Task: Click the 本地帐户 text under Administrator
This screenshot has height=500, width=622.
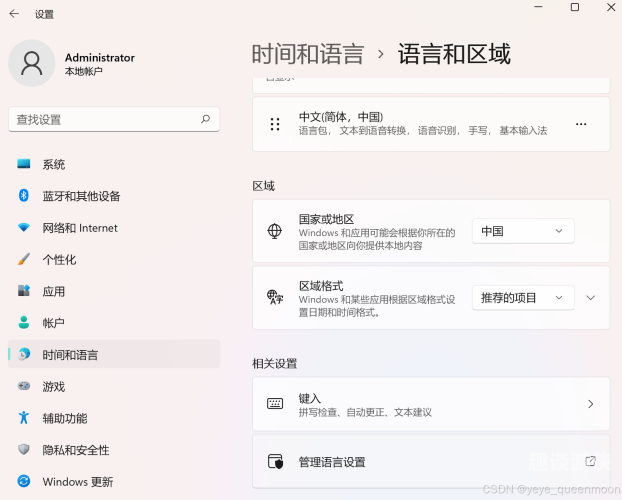Action: point(83,71)
